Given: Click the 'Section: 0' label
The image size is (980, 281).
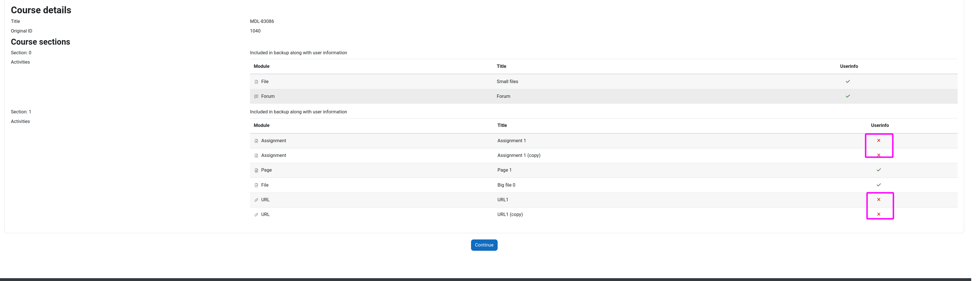Looking at the screenshot, I should point(21,53).
